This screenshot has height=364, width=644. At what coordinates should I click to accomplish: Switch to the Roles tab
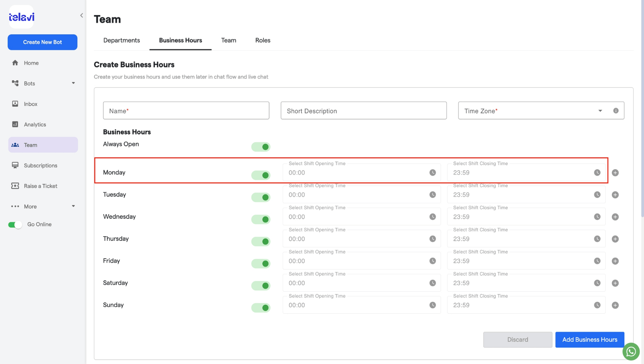(263, 40)
